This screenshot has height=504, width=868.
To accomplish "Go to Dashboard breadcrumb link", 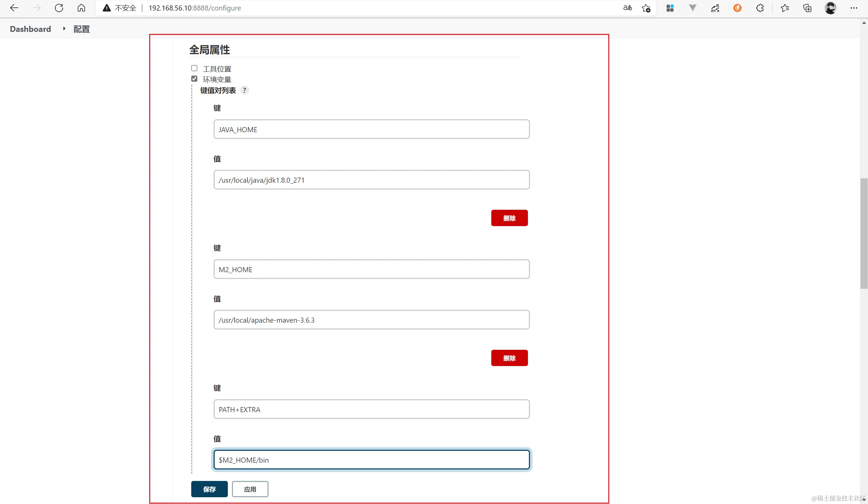I will (x=30, y=29).
